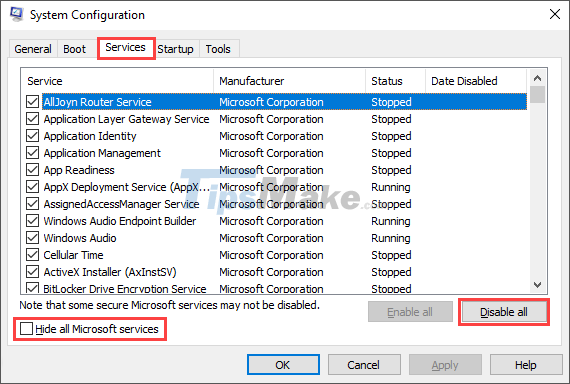The image size is (570, 384).
Task: Click Running status of Windows Audio row
Action: click(x=391, y=238)
